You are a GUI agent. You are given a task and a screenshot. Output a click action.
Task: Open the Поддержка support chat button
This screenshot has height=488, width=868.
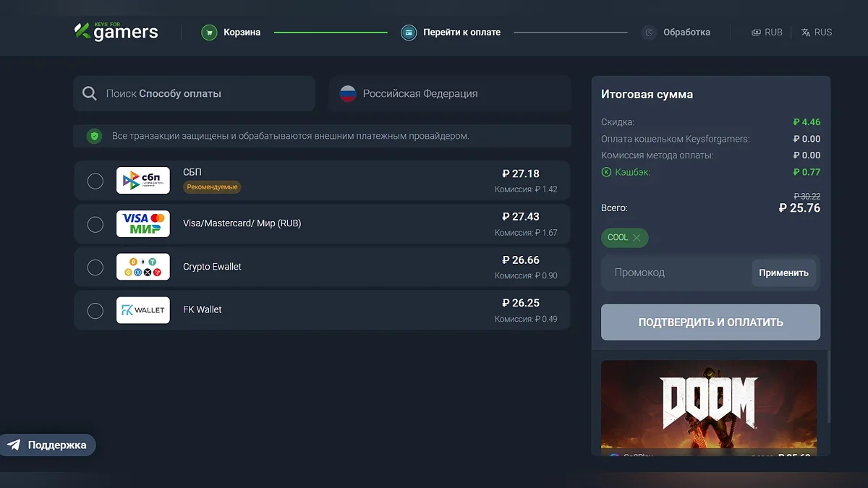48,445
